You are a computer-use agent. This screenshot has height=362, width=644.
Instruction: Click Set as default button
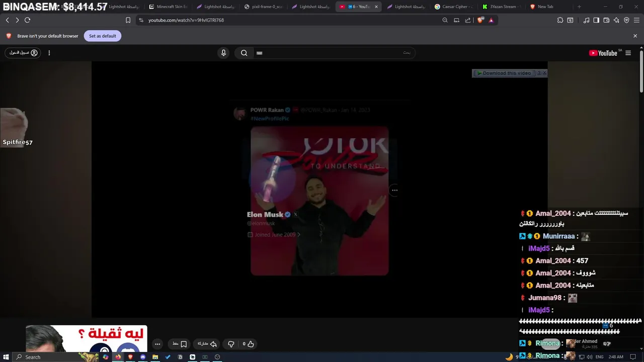(x=103, y=36)
